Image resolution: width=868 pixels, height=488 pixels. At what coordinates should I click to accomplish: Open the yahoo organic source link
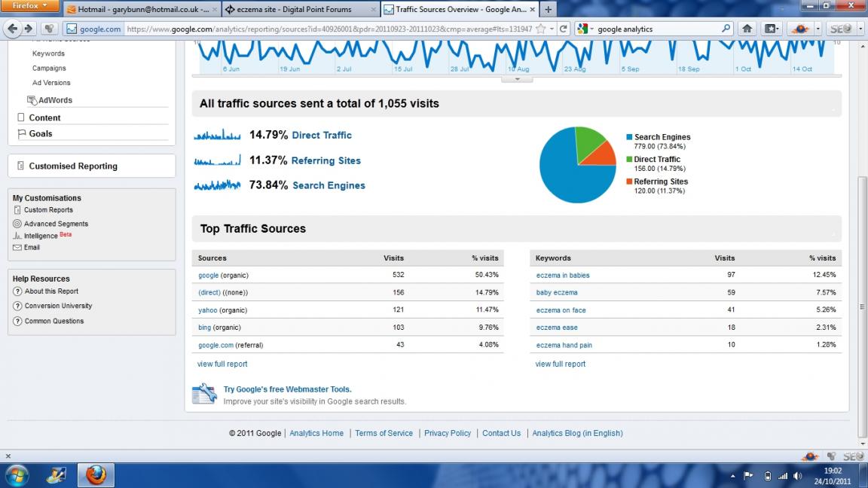coord(208,310)
